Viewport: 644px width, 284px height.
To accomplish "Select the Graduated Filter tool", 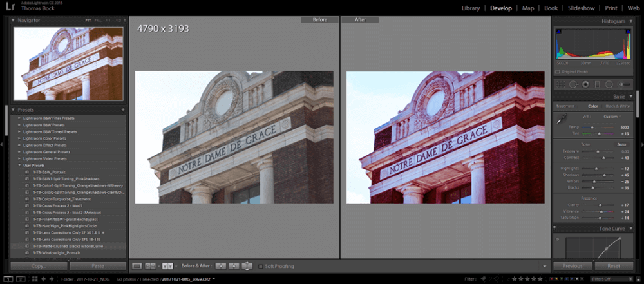I will pos(597,84).
